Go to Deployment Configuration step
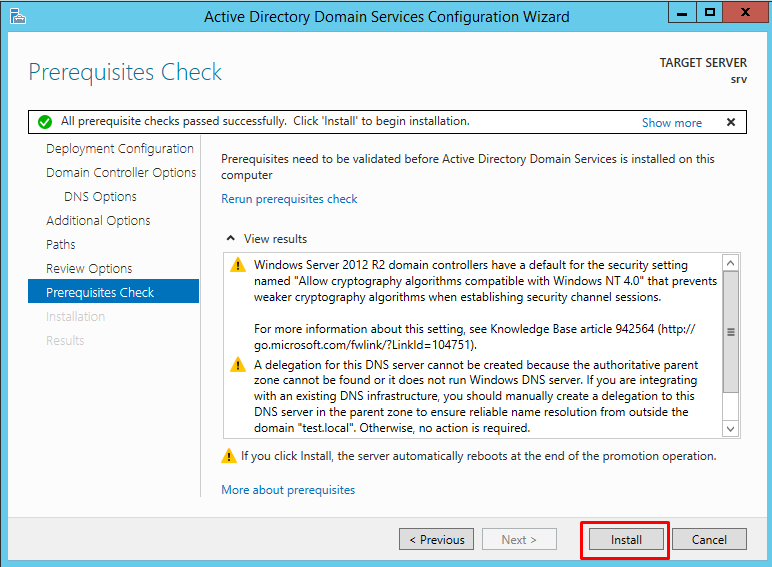The image size is (772, 567). (120, 149)
